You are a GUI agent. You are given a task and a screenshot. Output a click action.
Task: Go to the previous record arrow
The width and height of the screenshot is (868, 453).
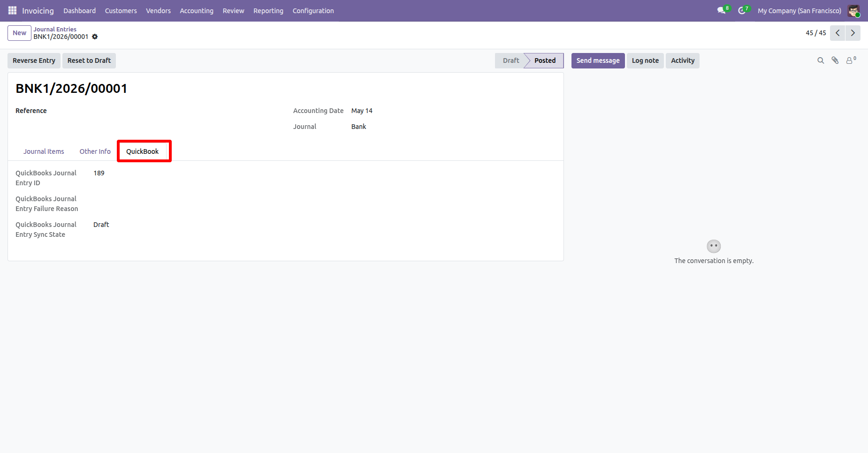(838, 33)
